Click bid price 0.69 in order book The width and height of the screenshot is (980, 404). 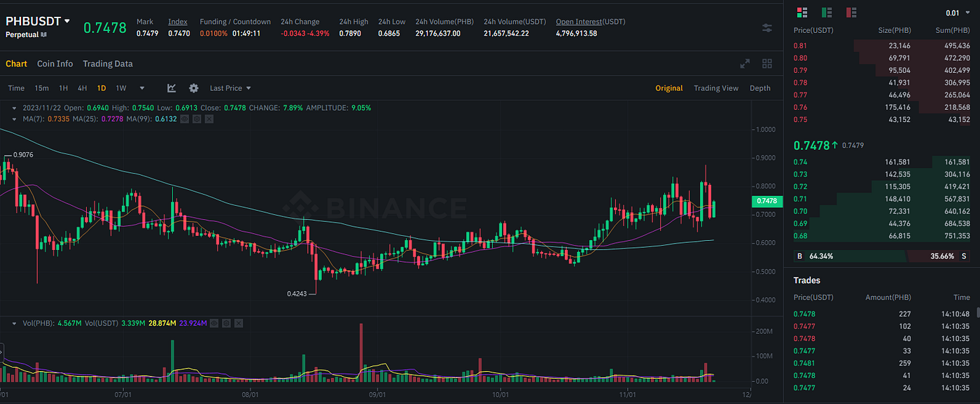(800, 223)
